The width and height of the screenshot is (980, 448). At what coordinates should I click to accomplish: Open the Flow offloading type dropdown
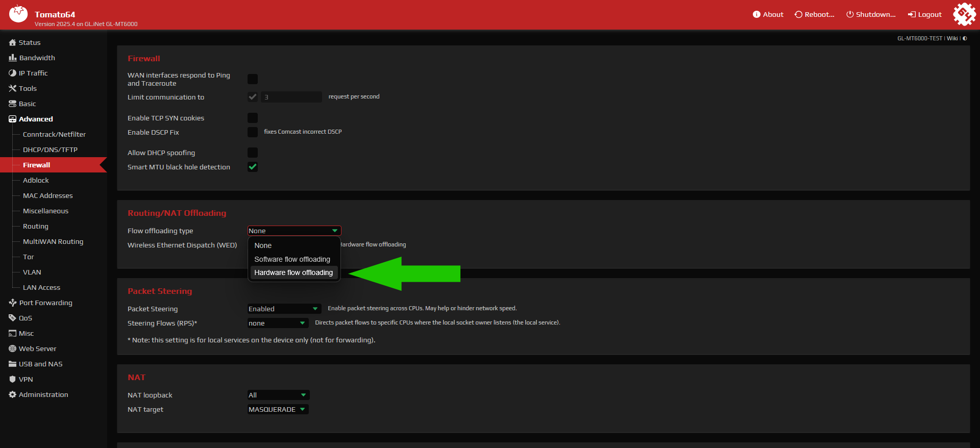click(294, 231)
